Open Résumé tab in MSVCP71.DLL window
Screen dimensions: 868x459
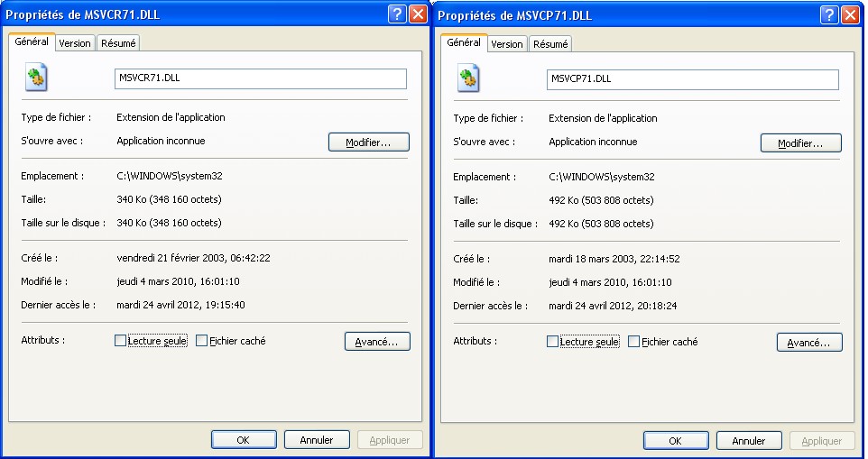pos(550,44)
